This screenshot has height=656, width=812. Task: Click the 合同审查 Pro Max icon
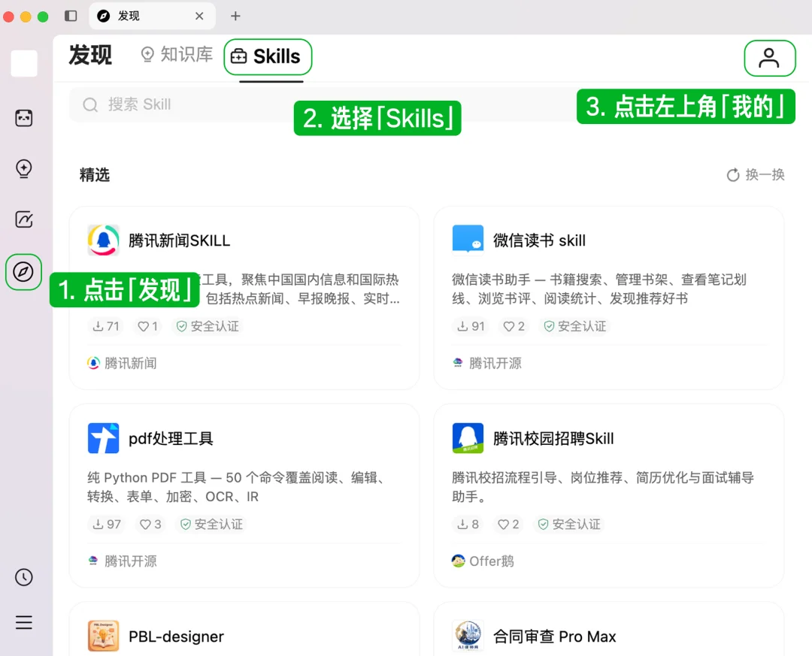[468, 636]
